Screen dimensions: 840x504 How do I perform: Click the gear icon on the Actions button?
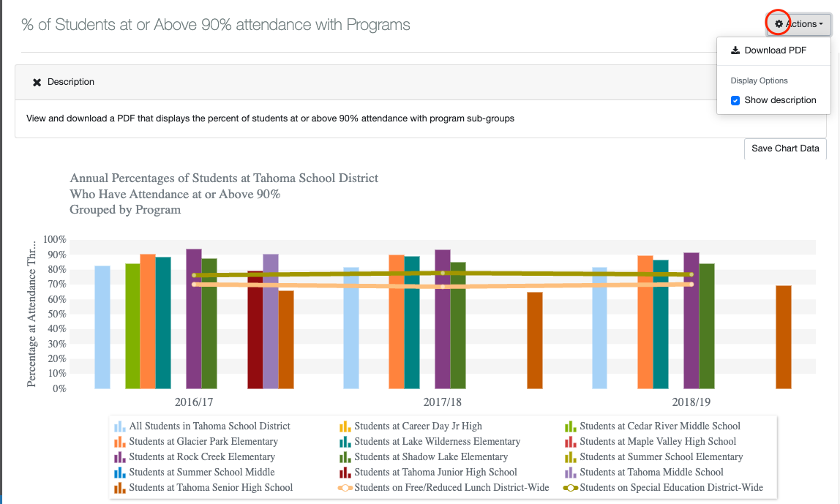tap(778, 23)
